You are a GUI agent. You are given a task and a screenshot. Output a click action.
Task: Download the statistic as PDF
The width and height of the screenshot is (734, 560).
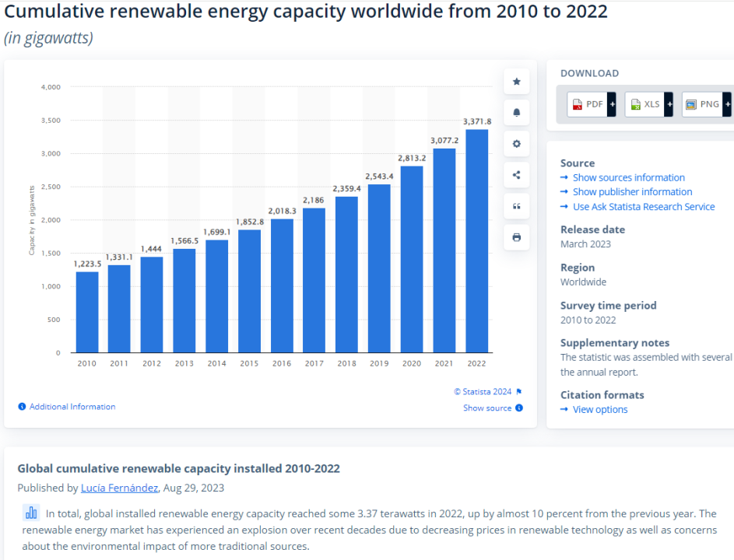click(x=591, y=104)
